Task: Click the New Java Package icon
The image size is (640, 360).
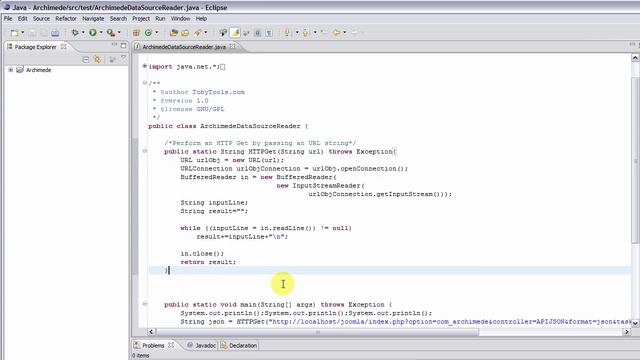Action: 136,33
